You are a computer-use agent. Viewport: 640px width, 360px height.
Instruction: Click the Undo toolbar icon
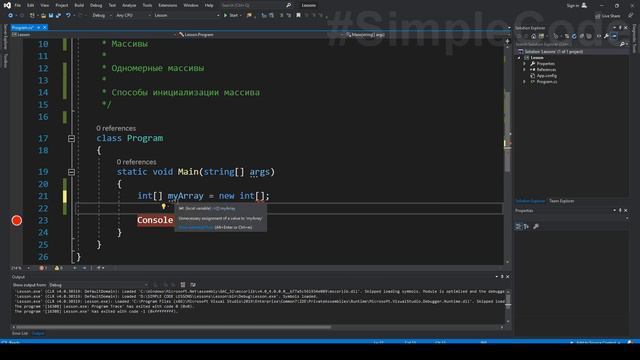pos(68,15)
